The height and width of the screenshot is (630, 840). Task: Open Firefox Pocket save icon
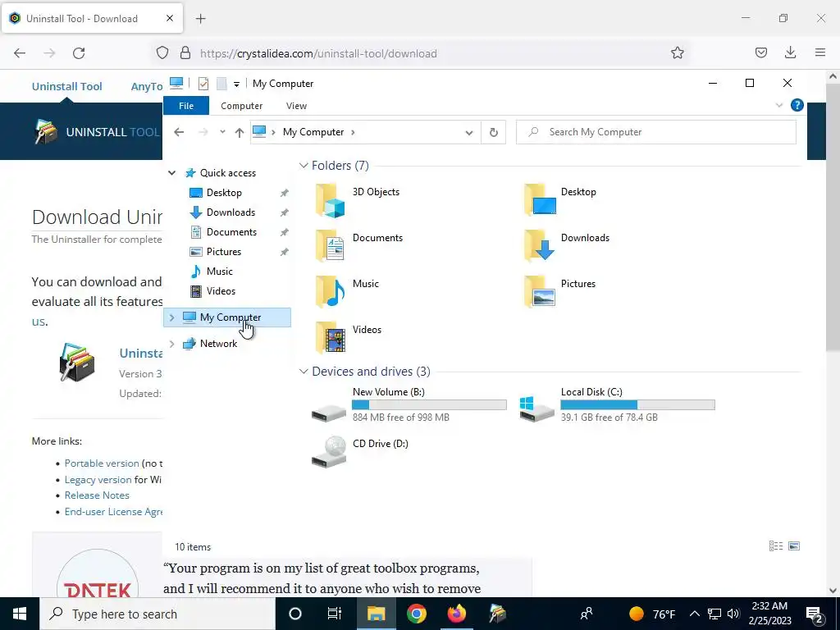pos(760,52)
